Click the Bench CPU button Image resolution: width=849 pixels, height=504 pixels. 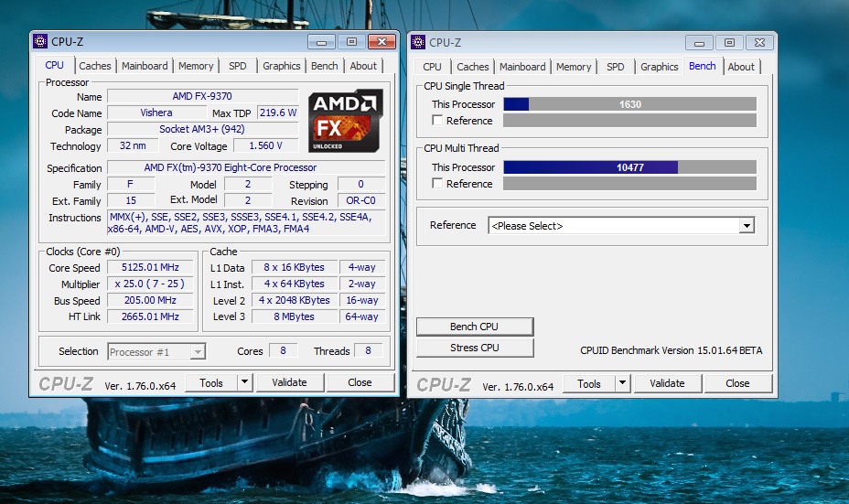pyautogui.click(x=474, y=327)
